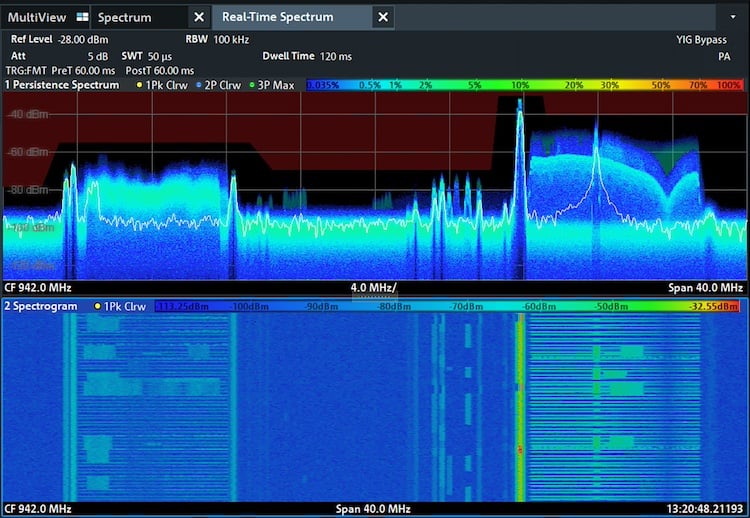Close the Spectrum tab
Screen dimensions: 750x518
coord(199,17)
